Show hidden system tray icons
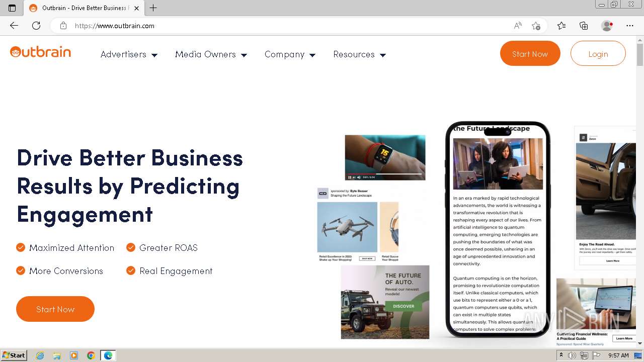The image size is (644, 362). click(x=561, y=355)
